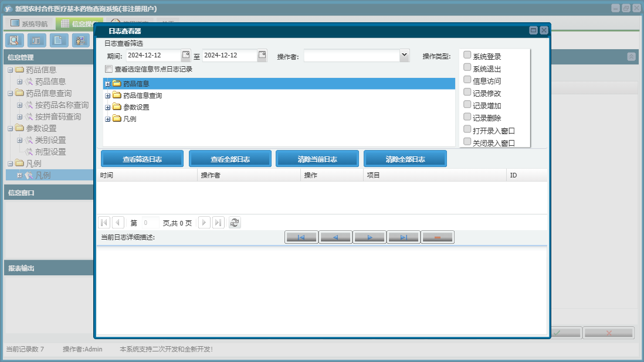
Task: Collapse panel with double-chevron icon
Action: point(631,57)
